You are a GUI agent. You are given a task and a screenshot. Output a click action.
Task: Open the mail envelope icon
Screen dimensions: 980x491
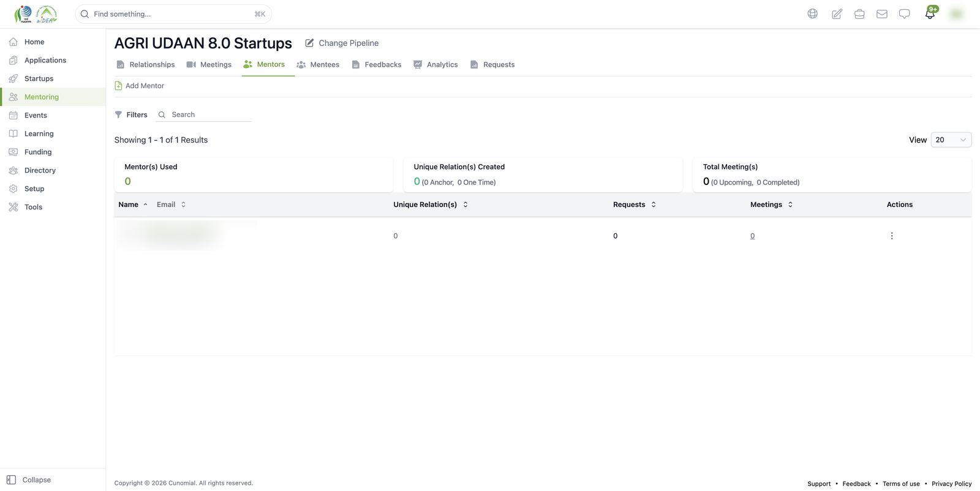point(882,13)
